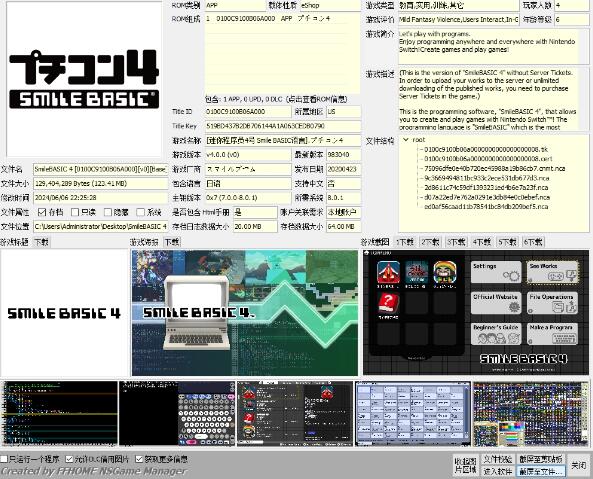The height and width of the screenshot is (479, 593).
Task: Click the 所属地区 field showing US
Action: coord(343,112)
